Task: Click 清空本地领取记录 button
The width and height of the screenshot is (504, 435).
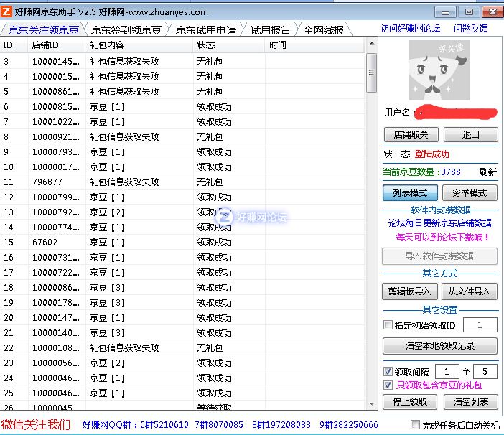Action: [x=440, y=346]
